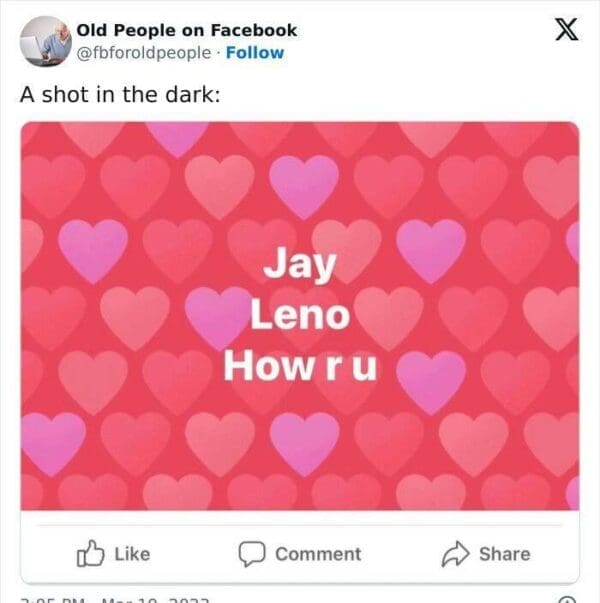Click the Comment speech bubble icon
600x603 pixels.
[x=250, y=553]
